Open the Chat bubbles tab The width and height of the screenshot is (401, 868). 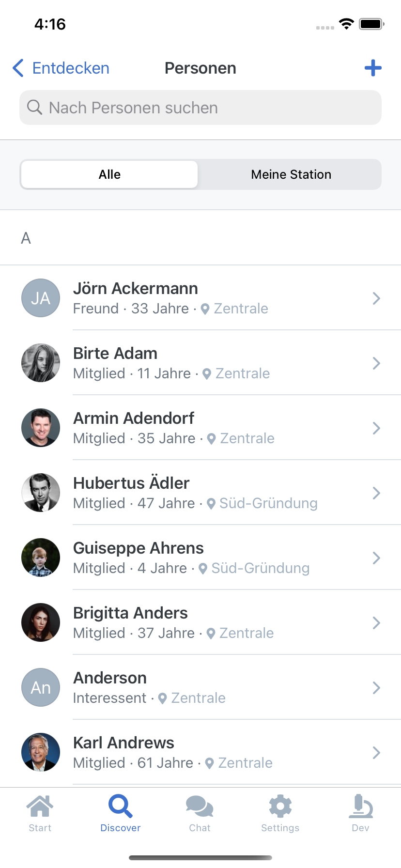click(x=200, y=814)
